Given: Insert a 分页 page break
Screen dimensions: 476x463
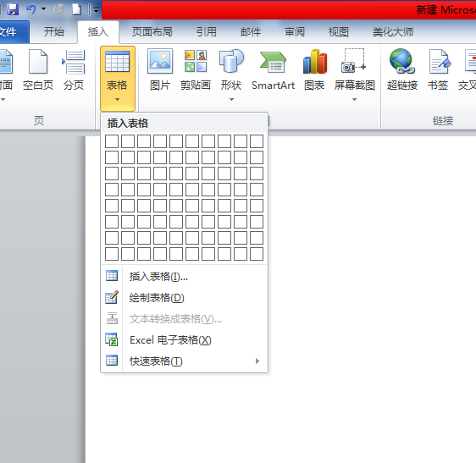Looking at the screenshot, I should click(x=74, y=69).
